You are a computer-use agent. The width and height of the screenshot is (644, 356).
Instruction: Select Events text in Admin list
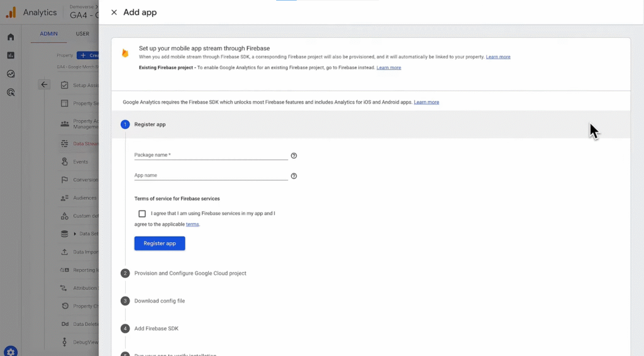click(80, 162)
